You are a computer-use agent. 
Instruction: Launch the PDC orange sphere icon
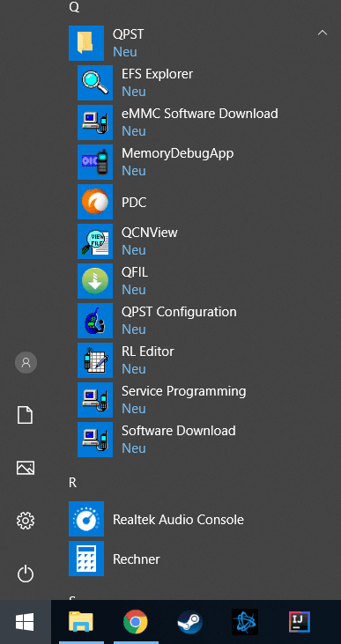(x=95, y=202)
